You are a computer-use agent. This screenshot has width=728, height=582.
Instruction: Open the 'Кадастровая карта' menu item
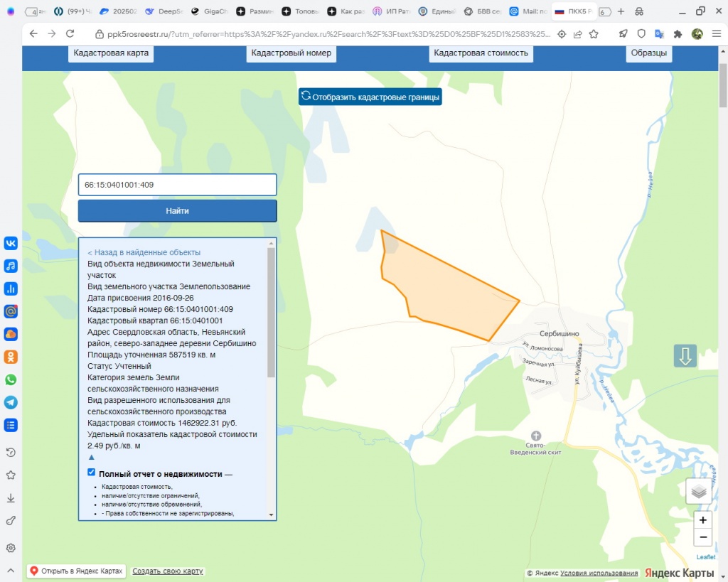point(111,53)
